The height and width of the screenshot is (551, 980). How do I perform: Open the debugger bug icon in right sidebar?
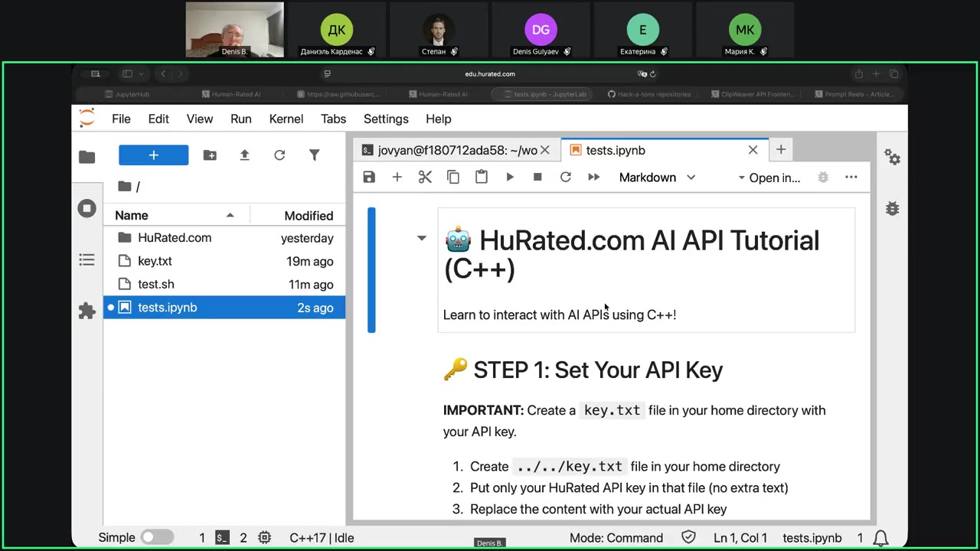pos(892,208)
